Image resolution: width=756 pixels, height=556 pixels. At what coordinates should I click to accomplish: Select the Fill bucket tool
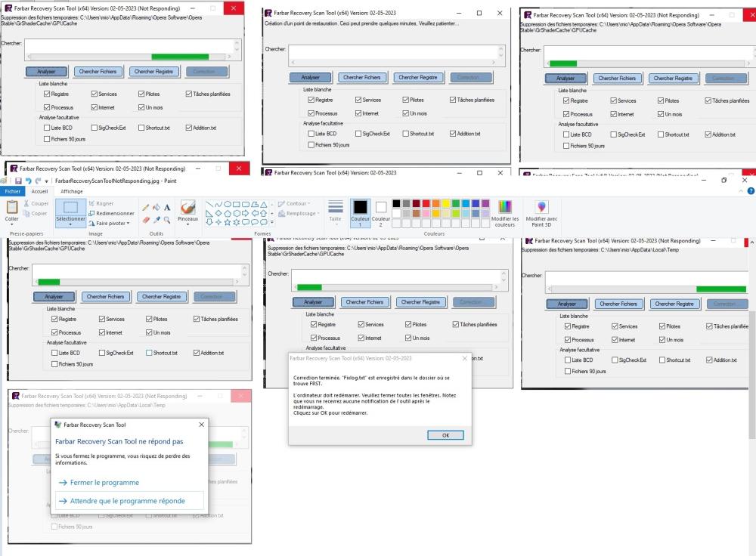(x=156, y=208)
